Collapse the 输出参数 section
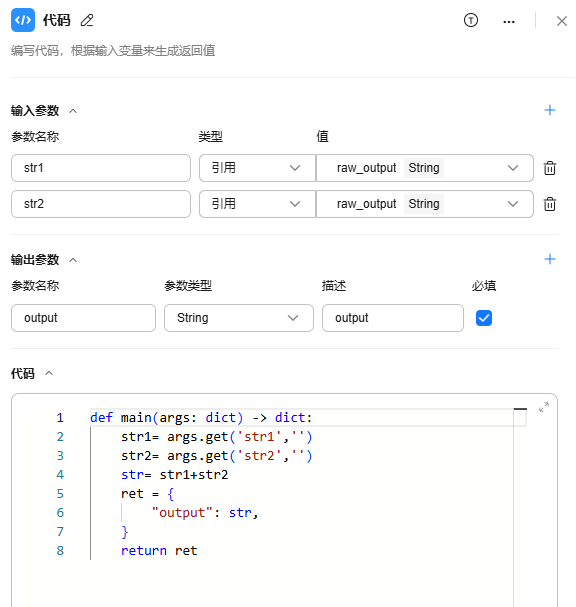 point(73,260)
